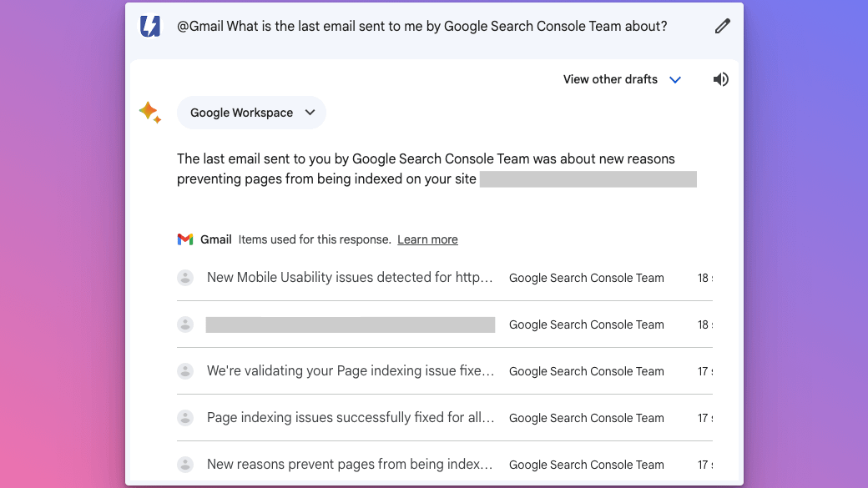Open the Google Workspace dropdown chip
The width and height of the screenshot is (868, 488).
tap(251, 113)
